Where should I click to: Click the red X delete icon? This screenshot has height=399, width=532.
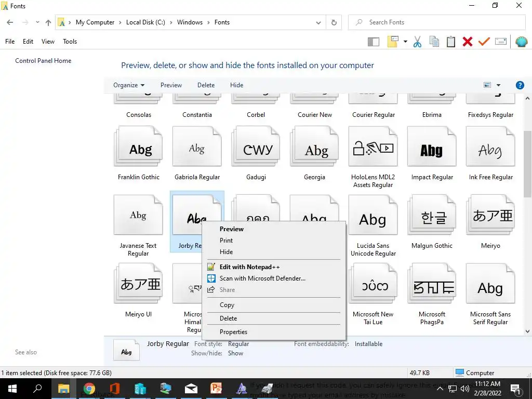tap(467, 42)
